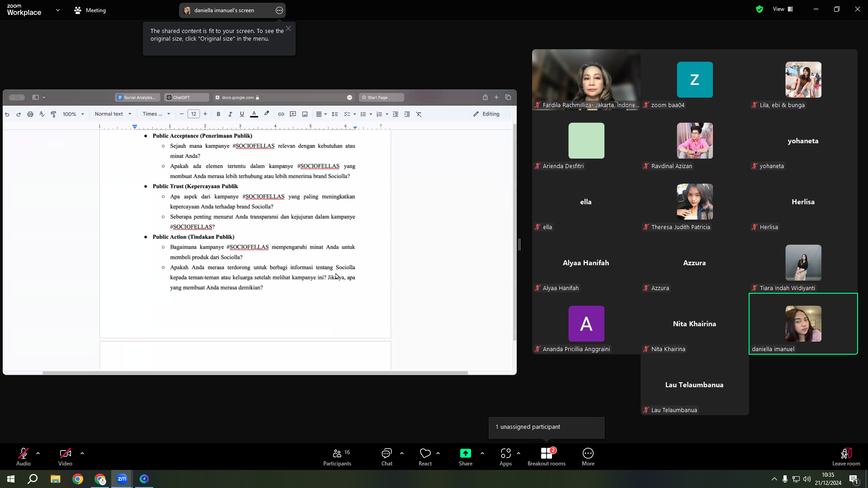Open the Chat panel

tap(387, 456)
